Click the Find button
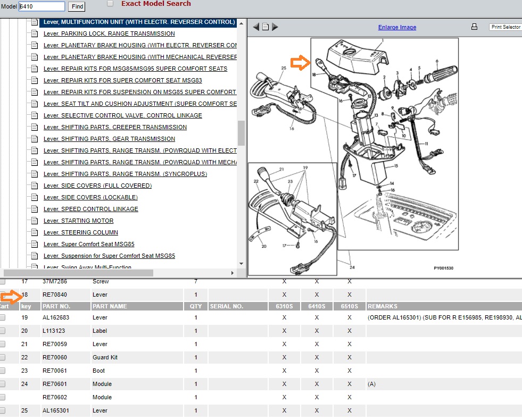The height and width of the screenshot is (420, 522). point(77,6)
